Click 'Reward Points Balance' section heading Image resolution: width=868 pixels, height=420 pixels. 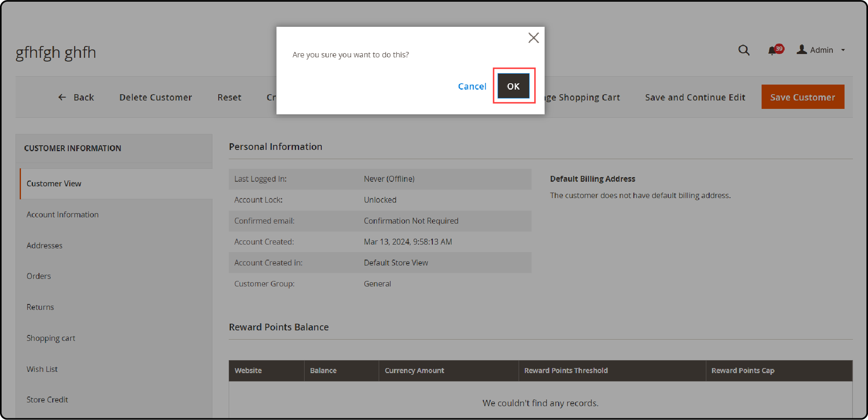tap(279, 327)
